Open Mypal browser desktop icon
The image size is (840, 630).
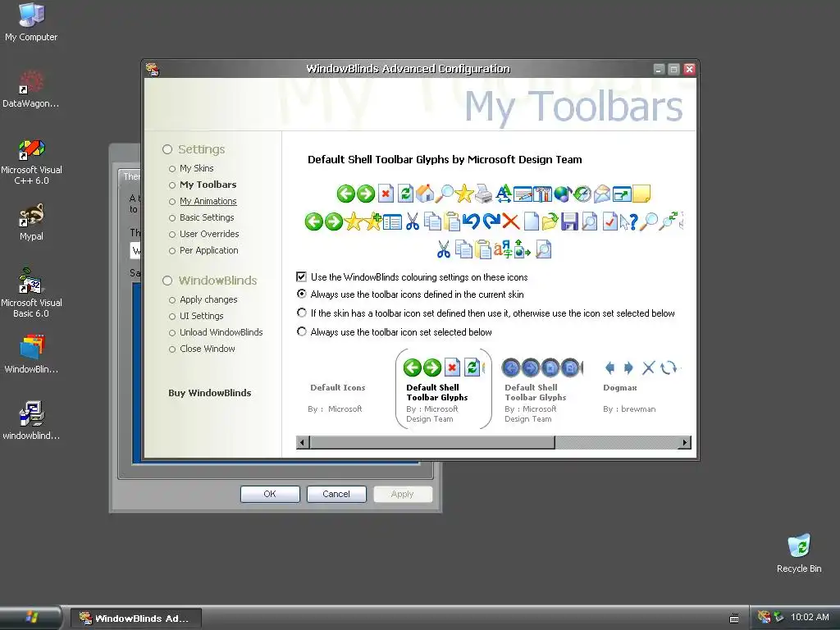(31, 221)
